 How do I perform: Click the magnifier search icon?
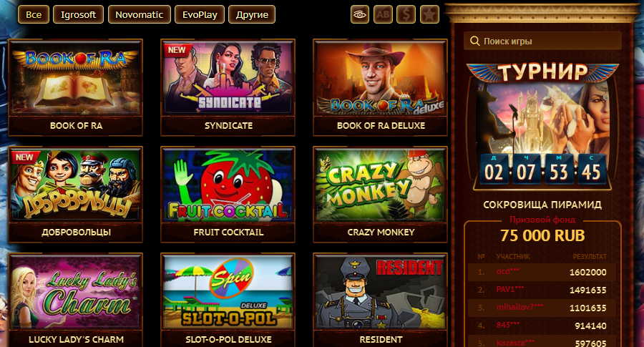(x=474, y=41)
